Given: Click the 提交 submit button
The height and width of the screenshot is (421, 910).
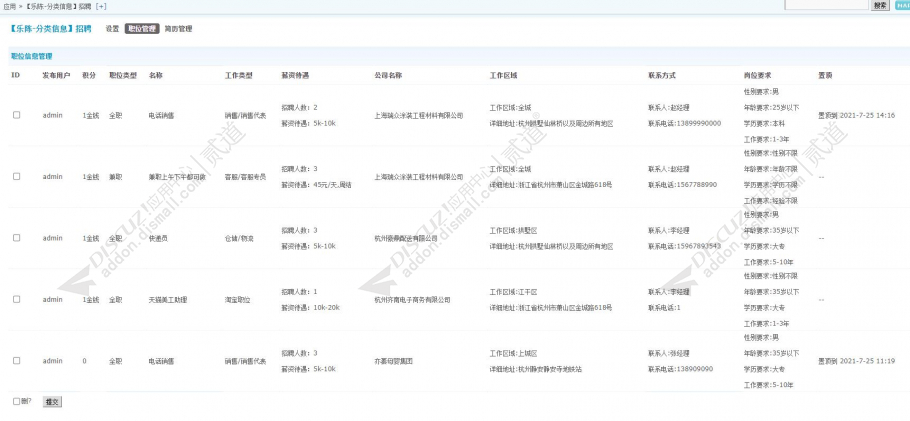Looking at the screenshot, I should click(52, 402).
